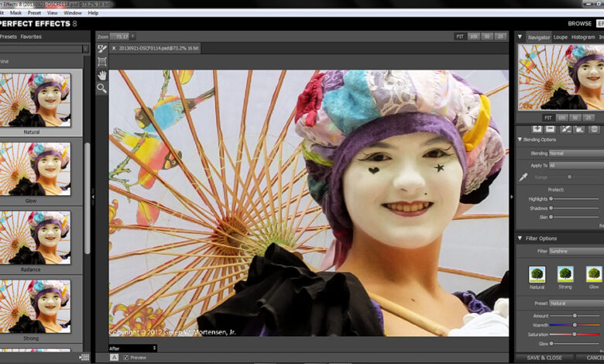The image size is (604, 364).
Task: Click top toolbar 50 zoom button
Action: (487, 36)
